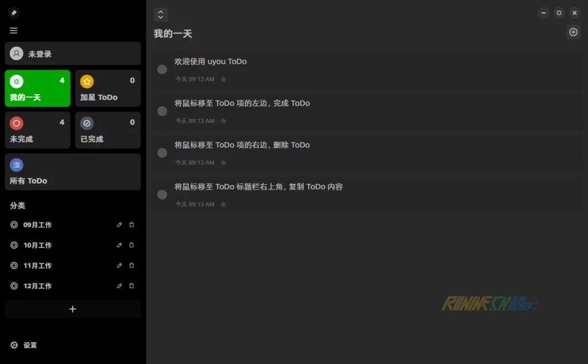This screenshot has height=364, width=588.
Task: Delete the 12月工作 category via trash icon
Action: [x=131, y=286]
